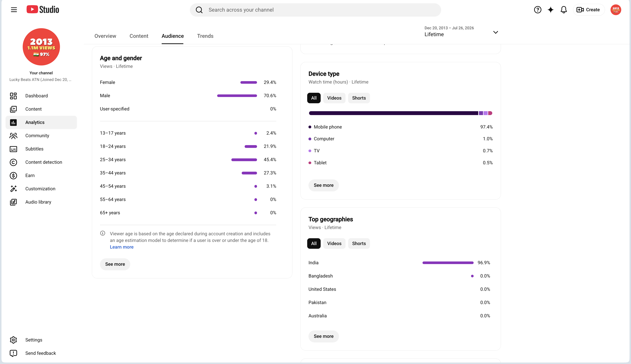The image size is (631, 364).
Task: Click the Customization magic wand icon
Action: [x=13, y=188]
